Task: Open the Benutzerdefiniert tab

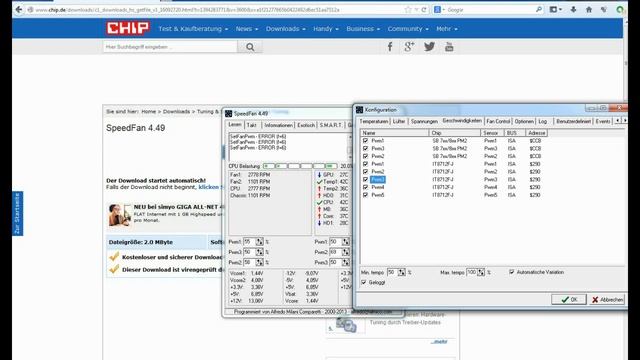Action: 573,121
